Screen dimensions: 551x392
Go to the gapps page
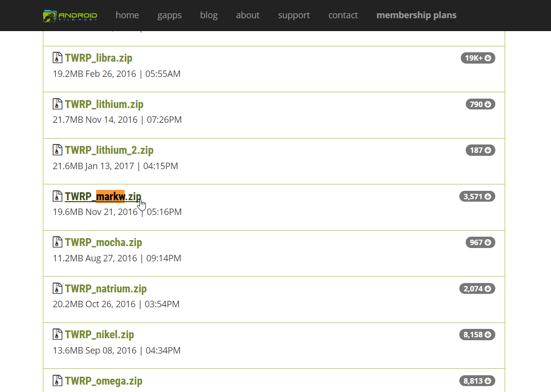[x=170, y=15]
